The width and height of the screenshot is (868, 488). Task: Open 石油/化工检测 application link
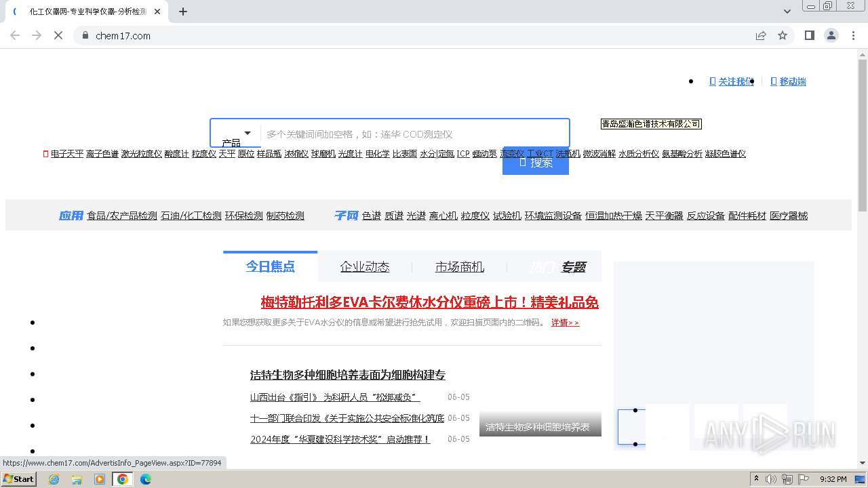191,216
